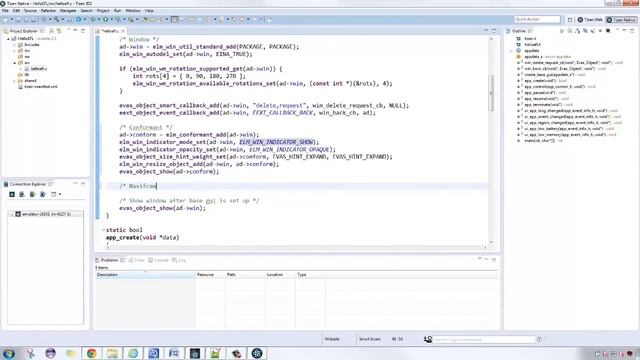Open the File menu

pyautogui.click(x=5, y=11)
